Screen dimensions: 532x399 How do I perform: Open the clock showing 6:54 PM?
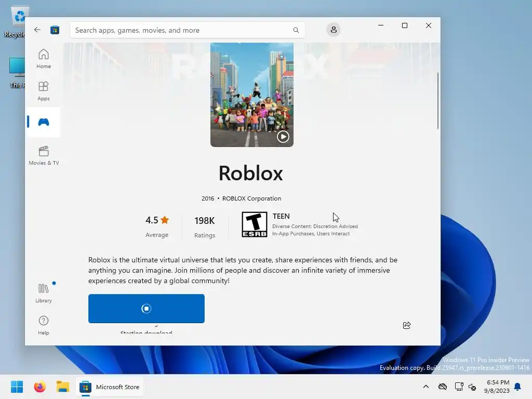pyautogui.click(x=497, y=387)
